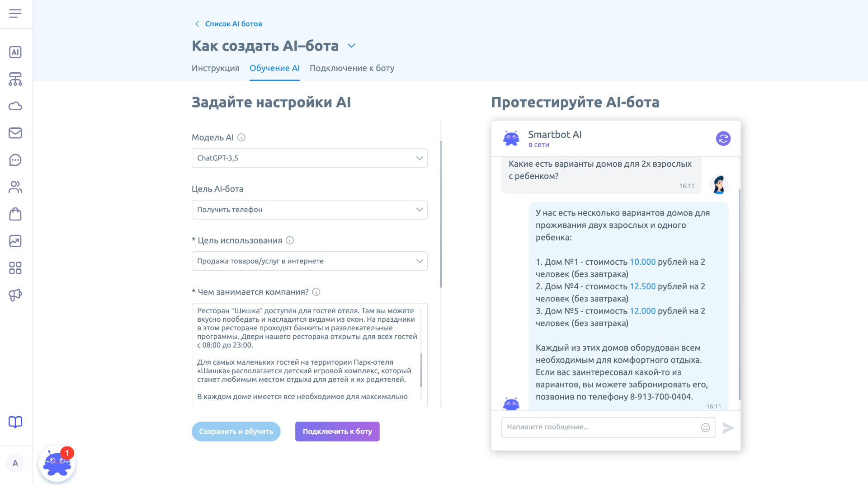Switch to the Инструкция tab
Screen dimensions: 868x488
(216, 68)
